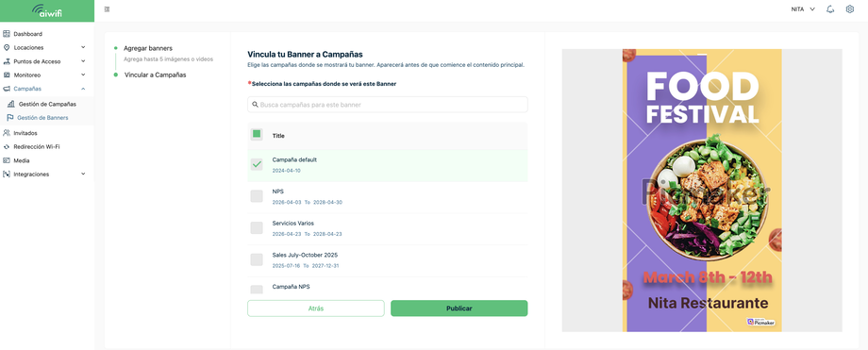Click the 2025-07-16 To 2027-12-31 date range
The width and height of the screenshot is (868, 350).
[306, 266]
